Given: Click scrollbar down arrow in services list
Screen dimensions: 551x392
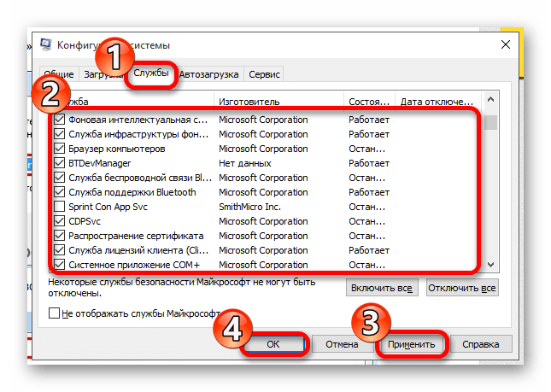Looking at the screenshot, I should (x=491, y=265).
